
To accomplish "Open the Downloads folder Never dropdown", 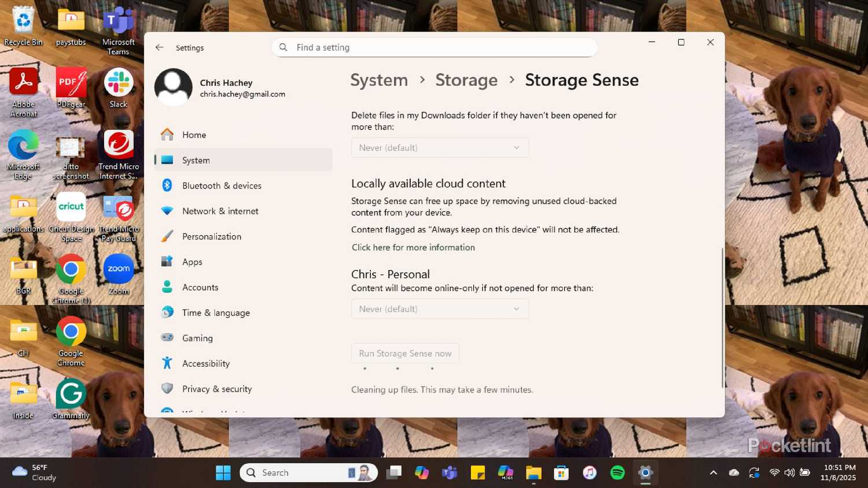I will click(439, 147).
